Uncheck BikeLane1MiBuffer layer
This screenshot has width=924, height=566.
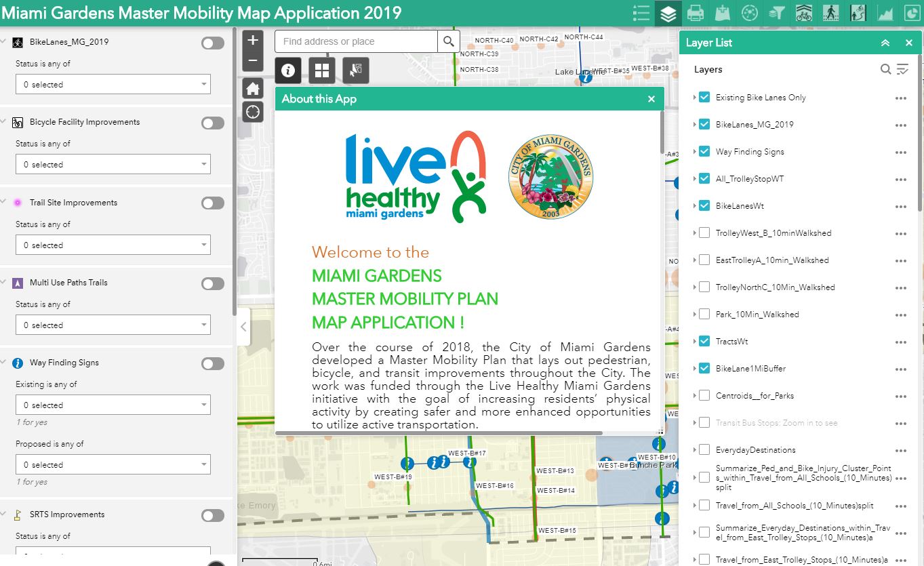tap(704, 369)
